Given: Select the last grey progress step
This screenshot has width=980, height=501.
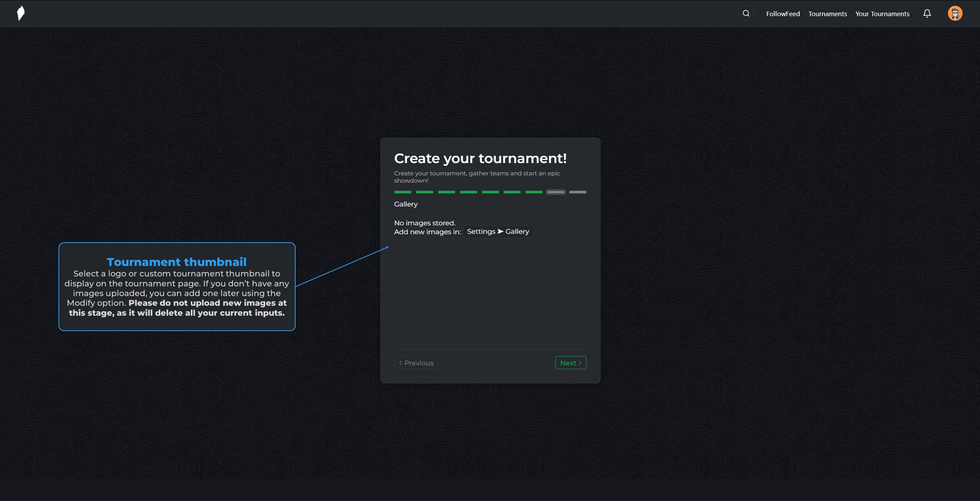Looking at the screenshot, I should tap(577, 192).
